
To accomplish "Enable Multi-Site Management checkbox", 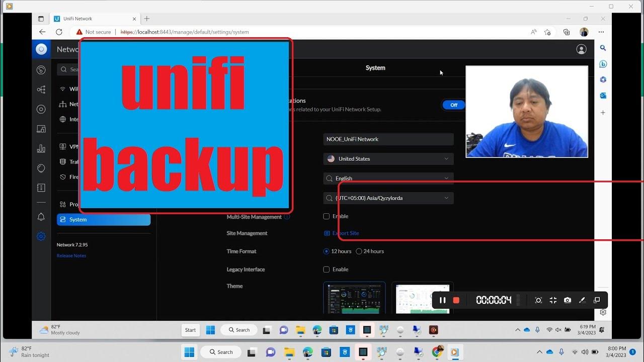I will point(326,216).
